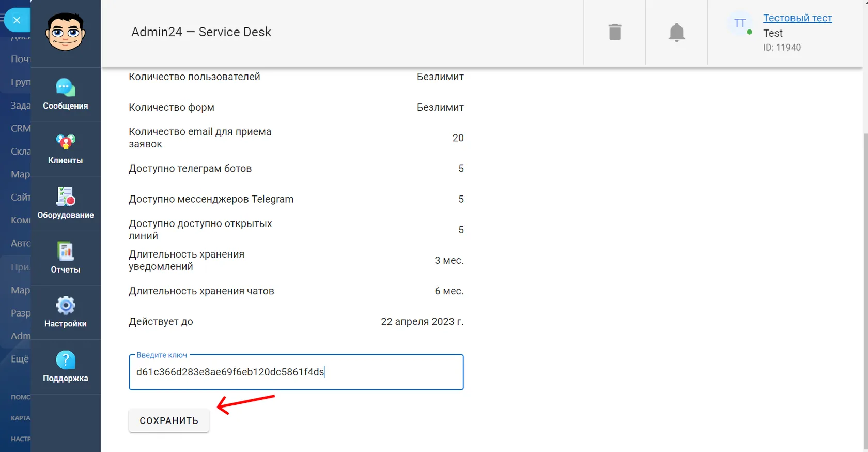Click the Admin24 mascot avatar logo
Image resolution: width=868 pixels, height=452 pixels.
click(x=66, y=32)
